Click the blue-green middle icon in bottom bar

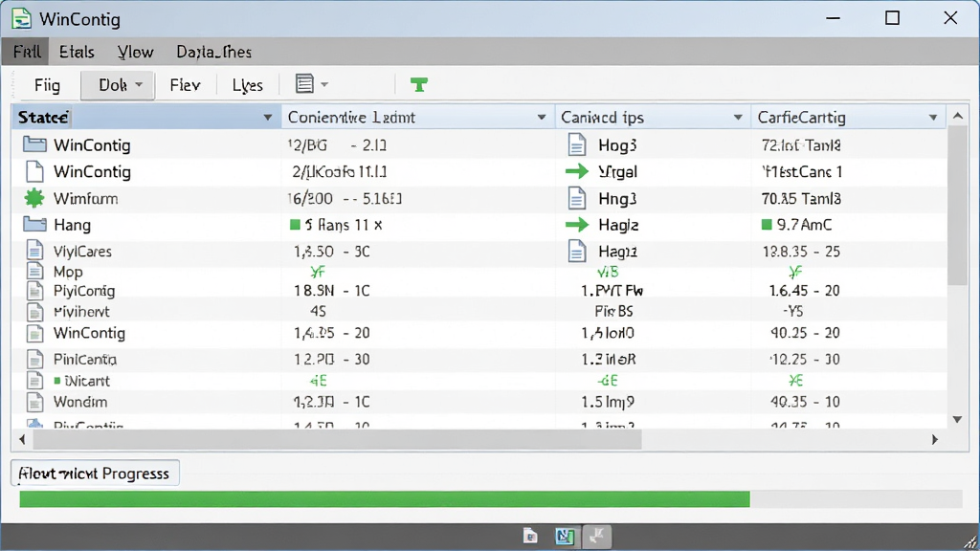(565, 536)
